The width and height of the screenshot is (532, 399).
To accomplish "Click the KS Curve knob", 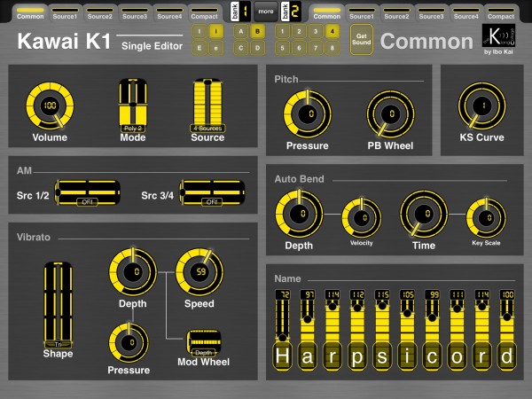I will [x=481, y=106].
